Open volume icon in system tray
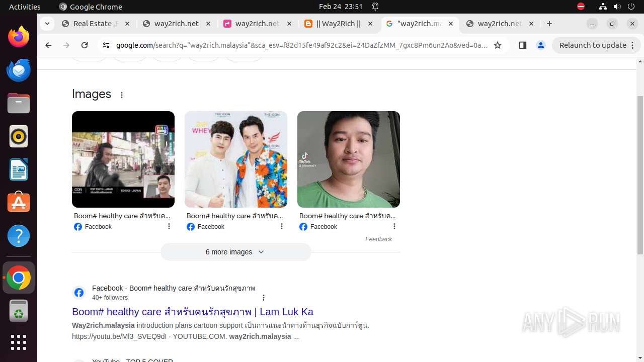The width and height of the screenshot is (644, 362). (617, 7)
